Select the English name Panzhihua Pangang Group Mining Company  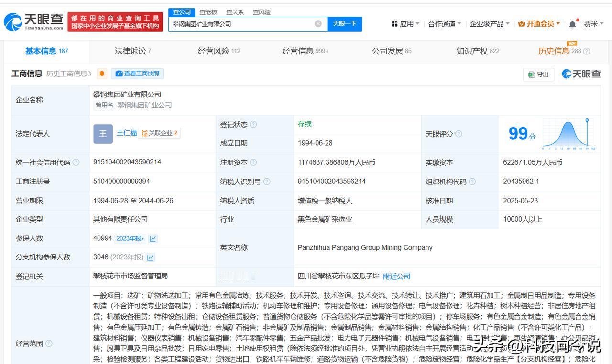pyautogui.click(x=365, y=248)
